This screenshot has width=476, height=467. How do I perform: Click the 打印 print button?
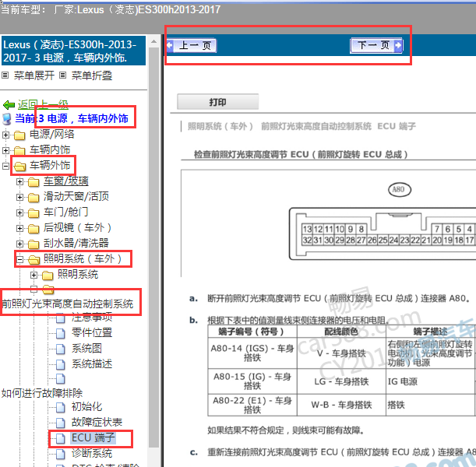click(x=217, y=102)
